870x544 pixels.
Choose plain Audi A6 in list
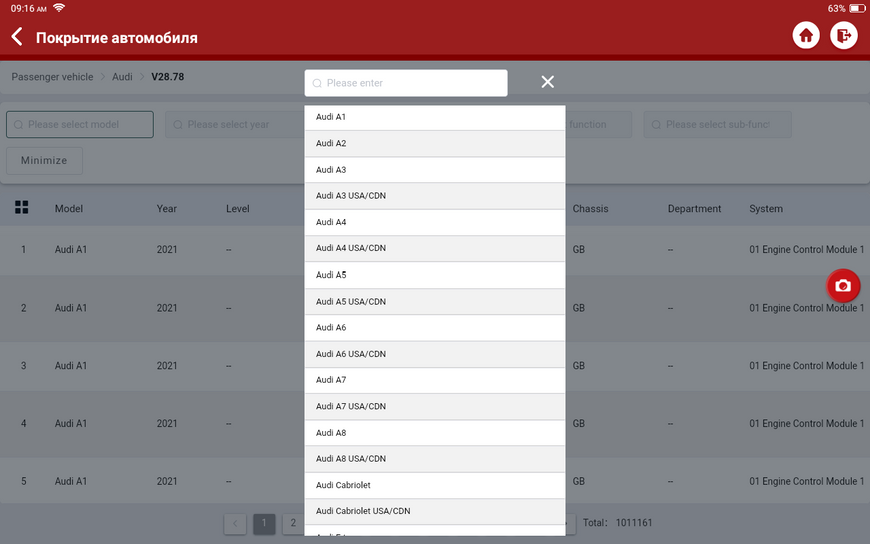pos(434,328)
